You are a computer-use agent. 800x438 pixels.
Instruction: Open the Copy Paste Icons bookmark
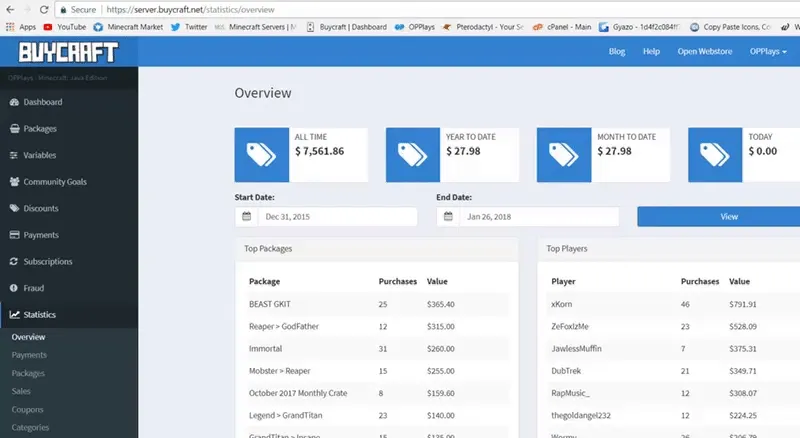(730, 27)
